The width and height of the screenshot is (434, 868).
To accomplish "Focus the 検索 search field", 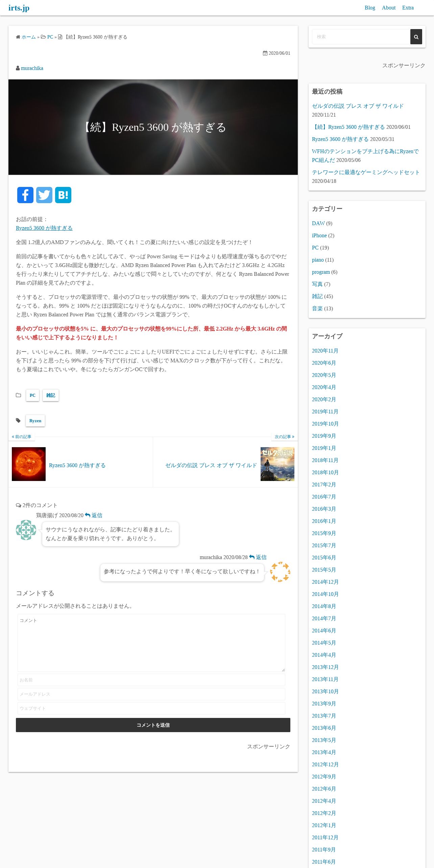I will pos(361,37).
